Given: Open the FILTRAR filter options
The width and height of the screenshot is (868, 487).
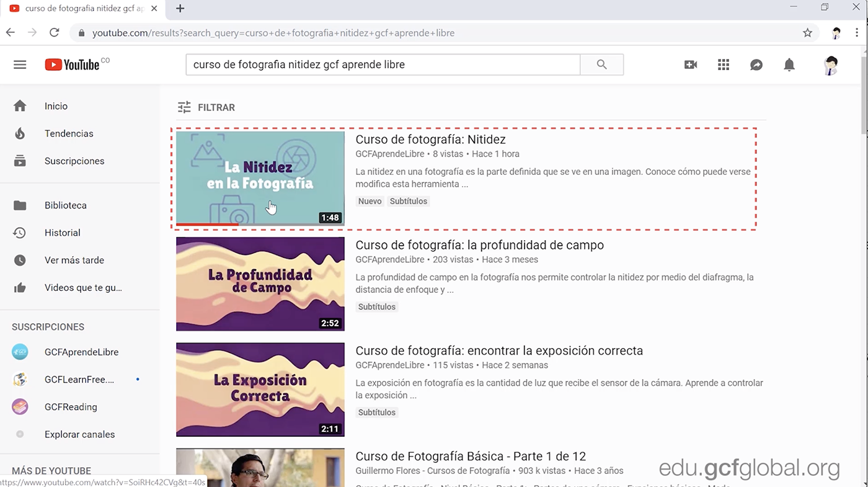Looking at the screenshot, I should click(x=206, y=107).
